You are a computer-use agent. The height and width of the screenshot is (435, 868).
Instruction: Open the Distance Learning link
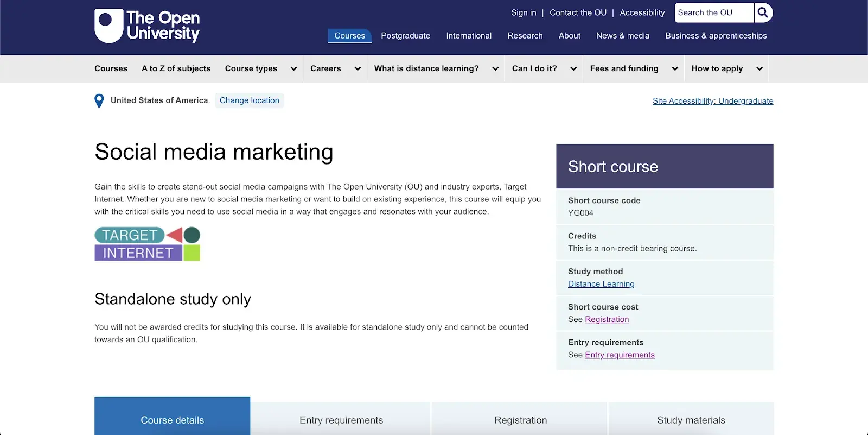(x=601, y=284)
